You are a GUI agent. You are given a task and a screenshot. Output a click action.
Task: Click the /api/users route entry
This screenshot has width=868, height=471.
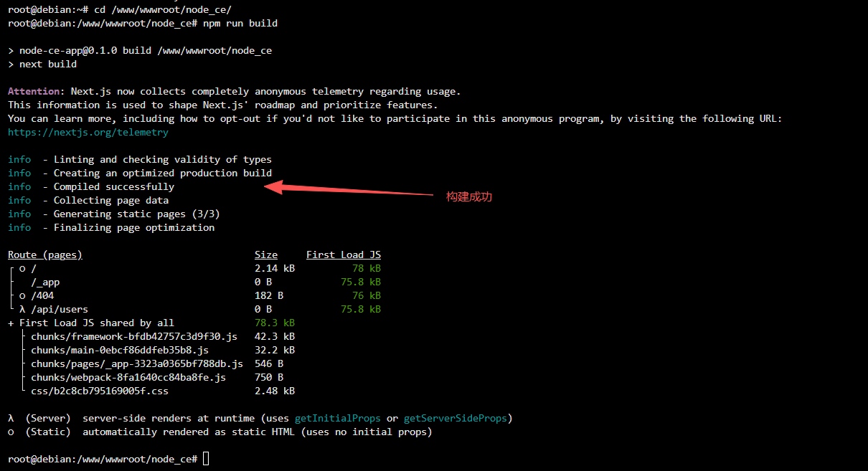point(59,309)
